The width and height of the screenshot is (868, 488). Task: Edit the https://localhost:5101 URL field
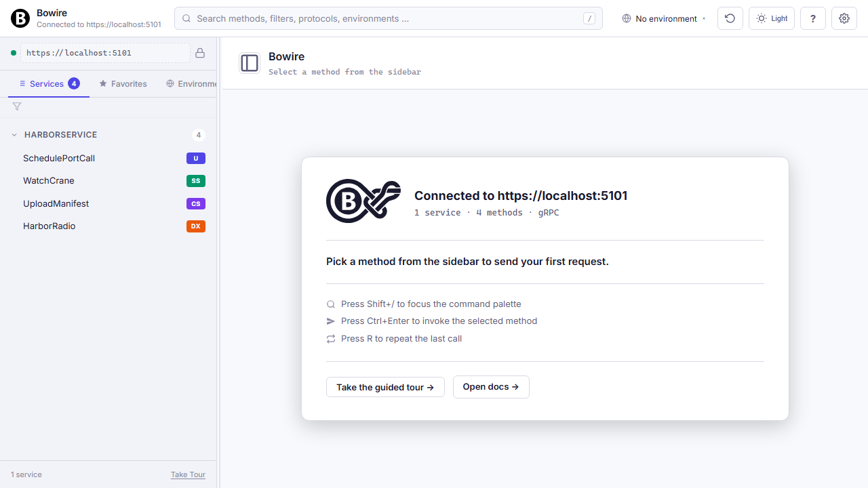point(105,53)
